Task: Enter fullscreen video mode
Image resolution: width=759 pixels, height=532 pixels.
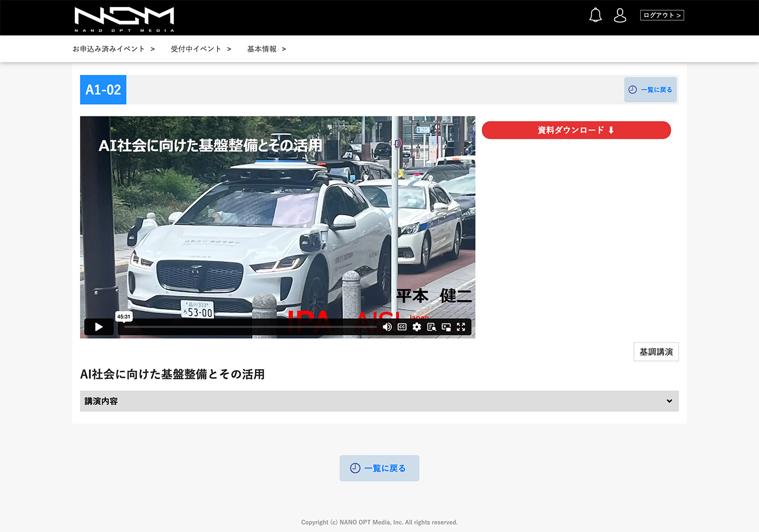Action: click(461, 327)
